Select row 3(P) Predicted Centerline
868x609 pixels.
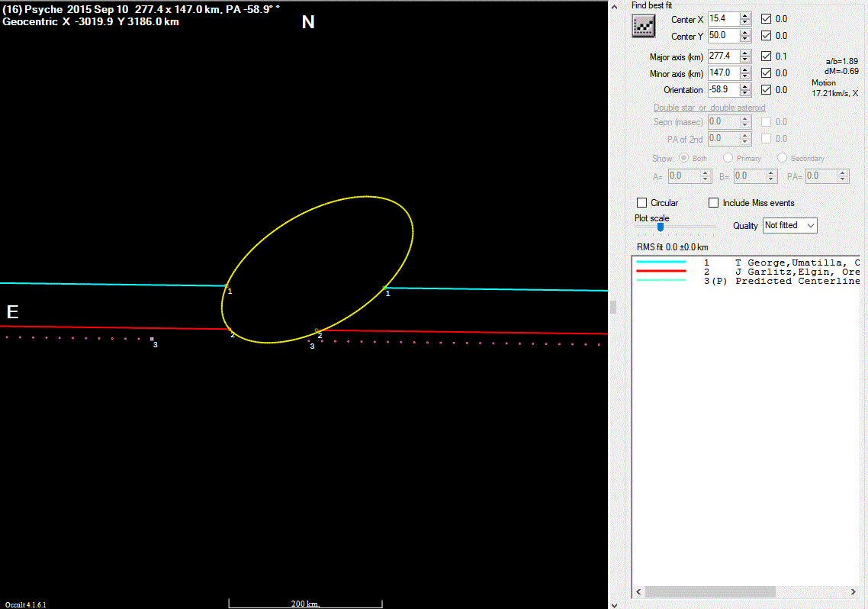(x=747, y=281)
